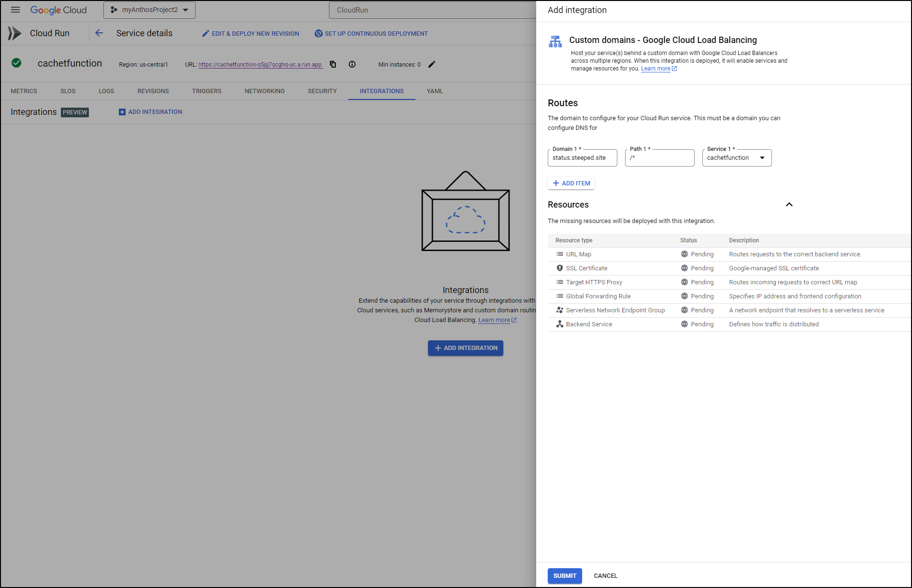Click the CloudRun search field
This screenshot has width=912, height=588.
[x=432, y=10]
